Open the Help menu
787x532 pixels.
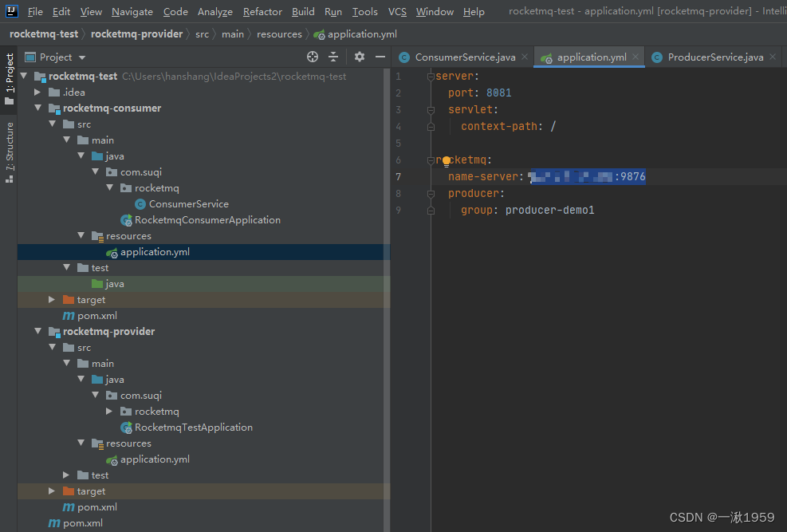click(474, 11)
